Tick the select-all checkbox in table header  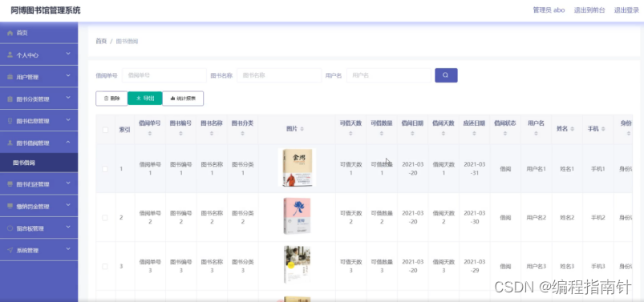105,130
